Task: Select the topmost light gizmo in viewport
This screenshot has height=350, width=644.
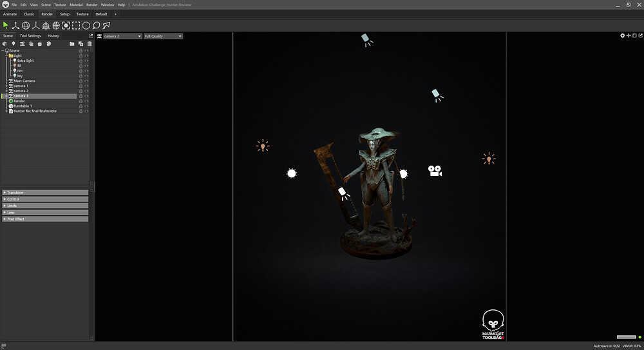Action: pos(367,40)
